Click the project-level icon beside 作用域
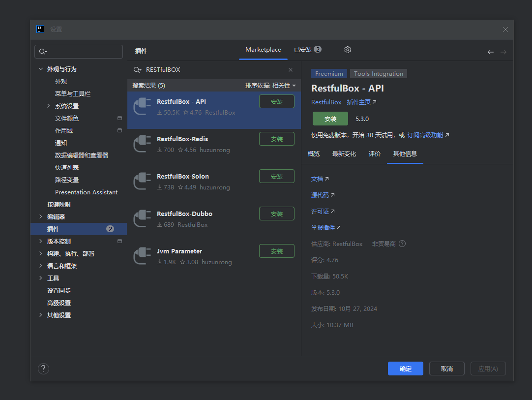This screenshot has width=532, height=400. click(x=120, y=130)
